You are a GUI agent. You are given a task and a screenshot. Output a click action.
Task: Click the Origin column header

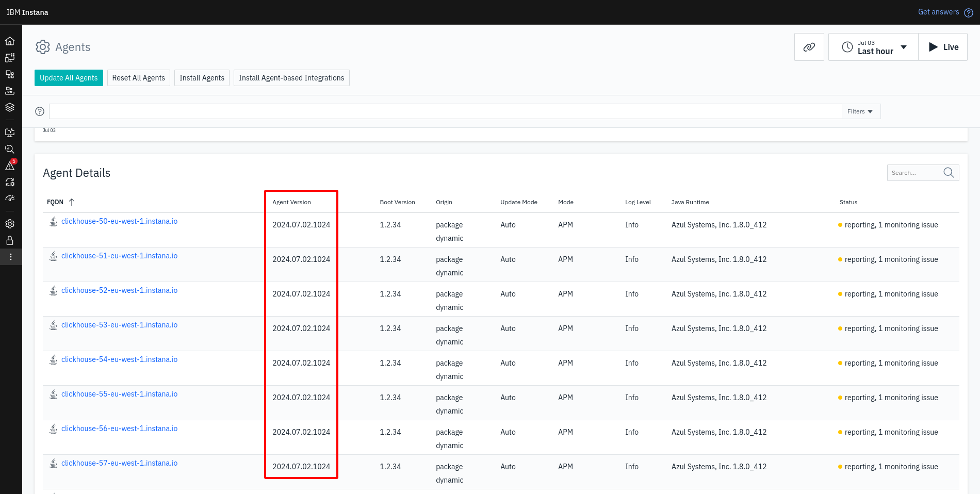(x=444, y=202)
